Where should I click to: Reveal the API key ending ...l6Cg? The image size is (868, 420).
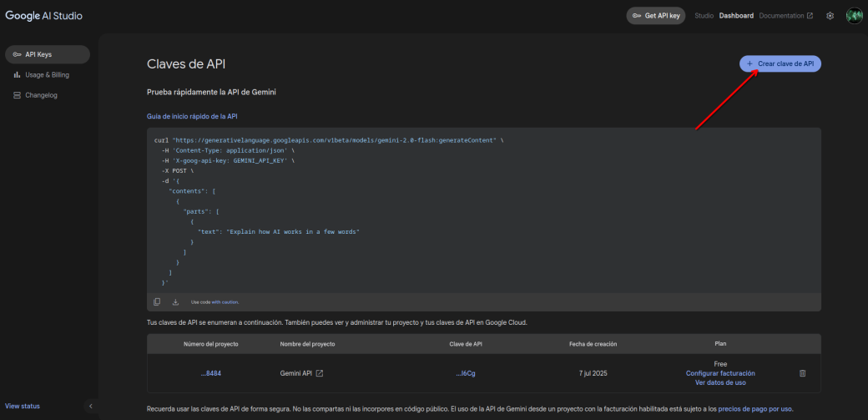pyautogui.click(x=466, y=373)
